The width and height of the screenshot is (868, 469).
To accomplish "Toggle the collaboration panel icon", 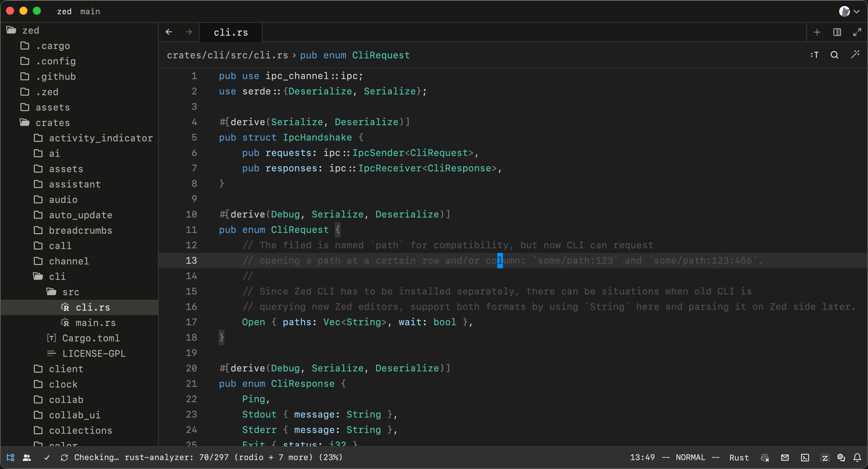I will pyautogui.click(x=26, y=458).
